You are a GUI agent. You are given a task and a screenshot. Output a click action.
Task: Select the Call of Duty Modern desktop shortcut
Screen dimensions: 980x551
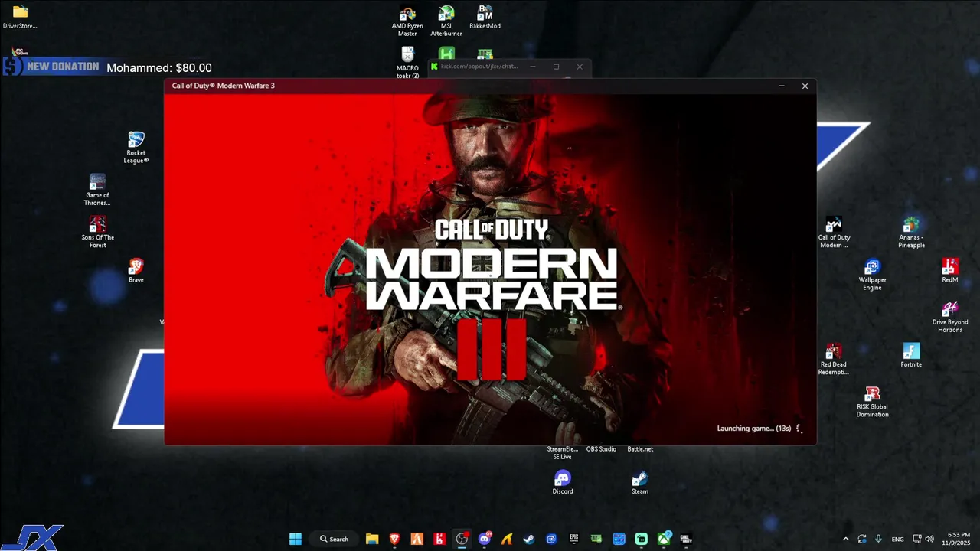[834, 232]
